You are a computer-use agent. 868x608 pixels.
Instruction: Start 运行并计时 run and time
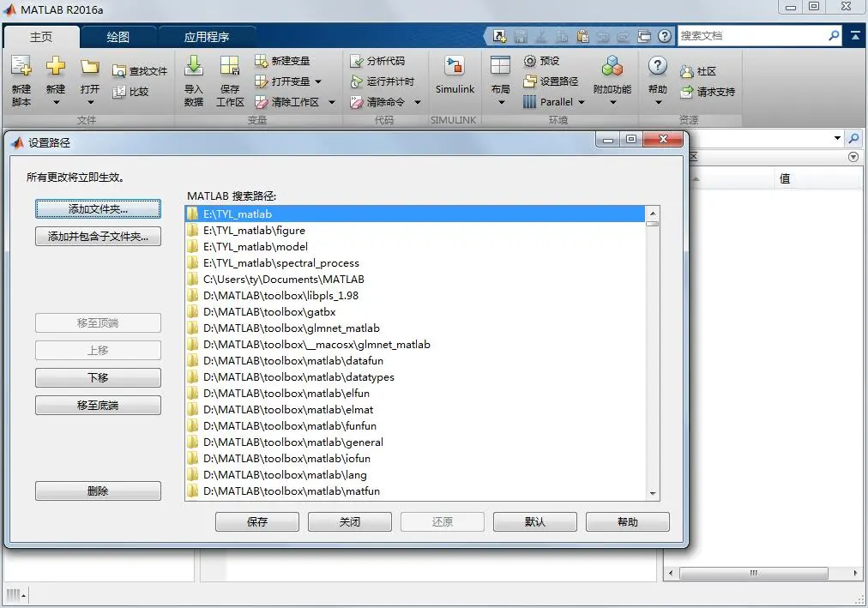point(382,81)
